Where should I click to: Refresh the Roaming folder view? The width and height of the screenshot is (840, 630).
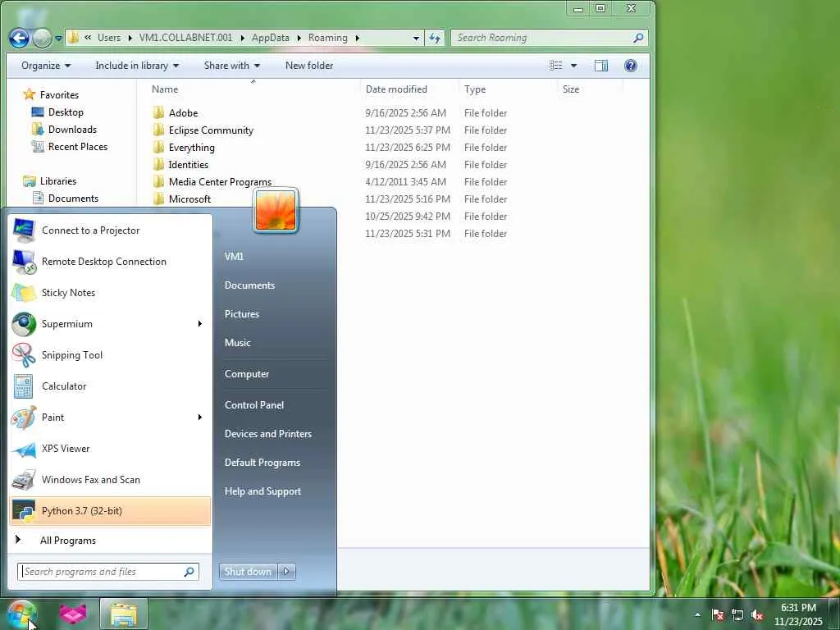(x=435, y=38)
